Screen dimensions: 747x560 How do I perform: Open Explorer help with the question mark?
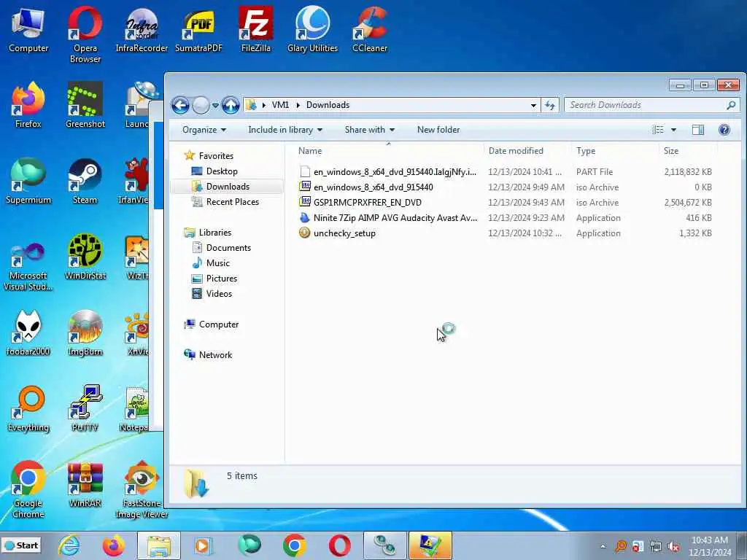(x=724, y=130)
